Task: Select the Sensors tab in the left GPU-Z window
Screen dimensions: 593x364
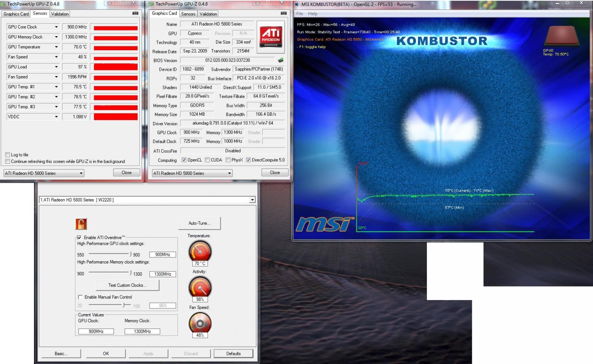Action: click(40, 13)
